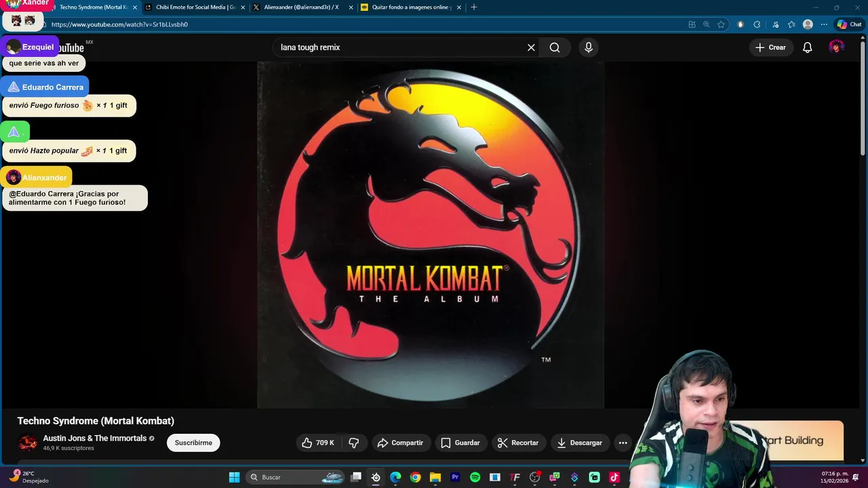Image resolution: width=868 pixels, height=488 pixels.
Task: Click the Recortar clip button
Action: tap(518, 443)
